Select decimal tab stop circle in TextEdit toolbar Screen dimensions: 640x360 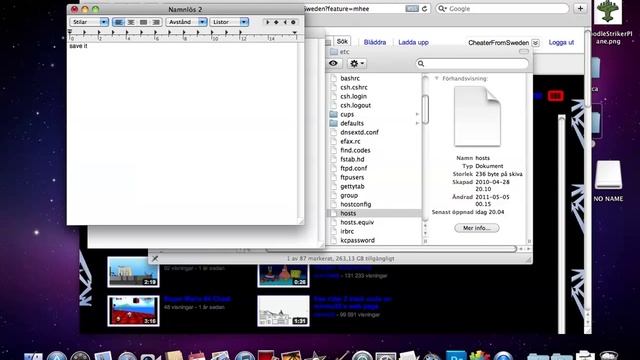[x=293, y=22]
